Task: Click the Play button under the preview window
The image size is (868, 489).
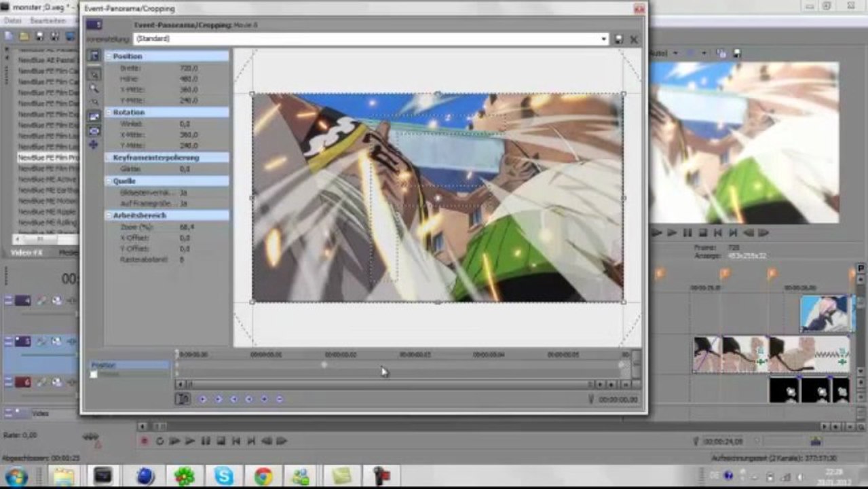Action: pos(672,232)
